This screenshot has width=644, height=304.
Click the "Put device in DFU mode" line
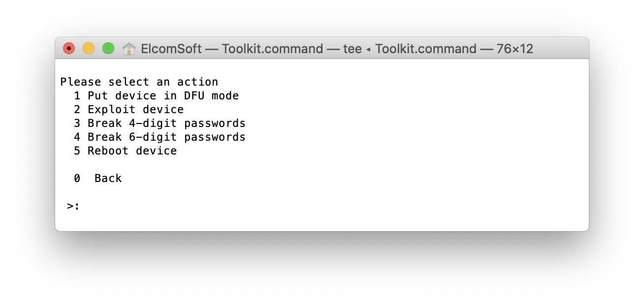pos(163,95)
